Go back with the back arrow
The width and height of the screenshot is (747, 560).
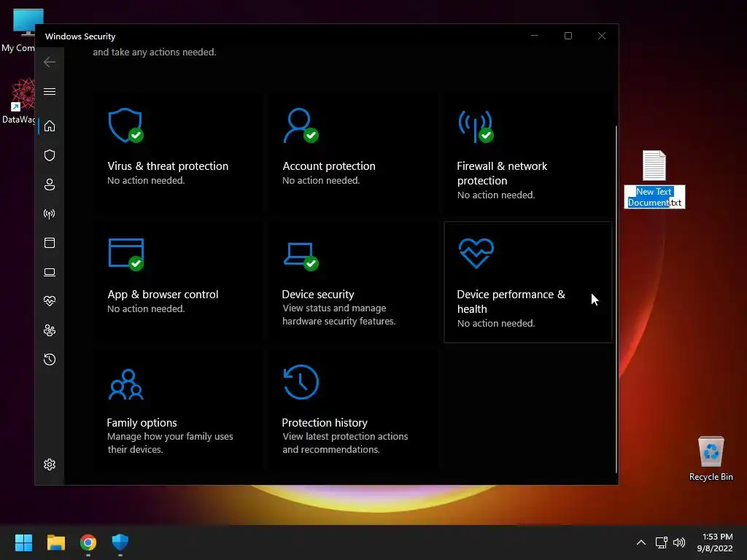[x=50, y=62]
